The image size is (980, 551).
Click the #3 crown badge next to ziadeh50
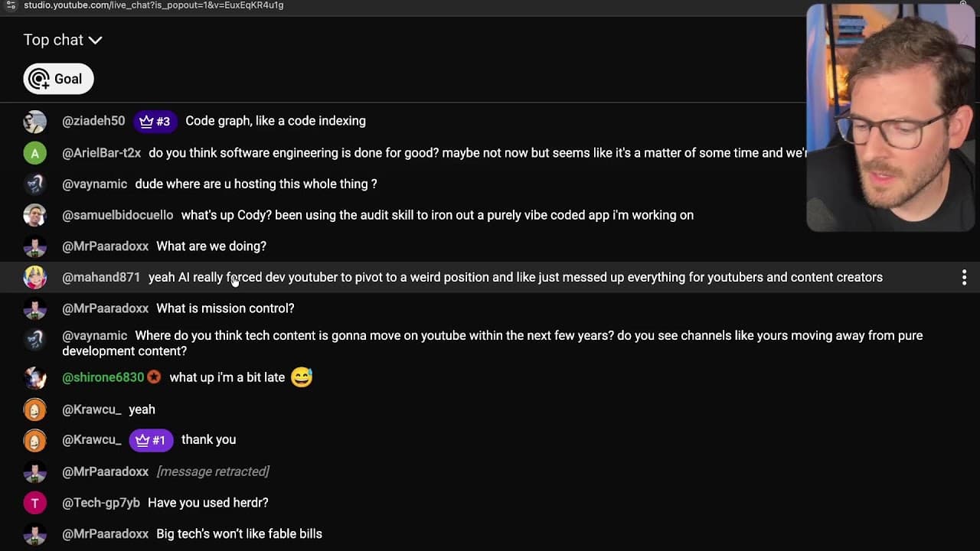[x=155, y=121]
